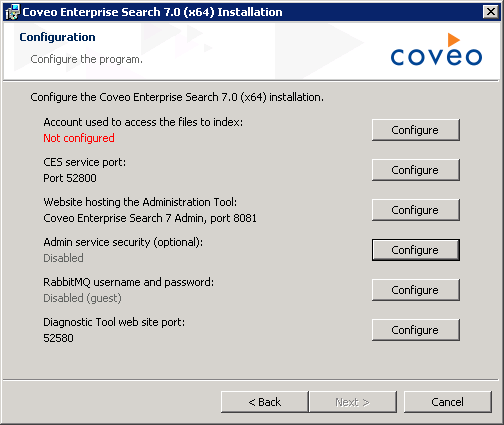Image resolution: width=504 pixels, height=425 pixels.
Task: Click the Coveo logo
Action: pos(436,50)
